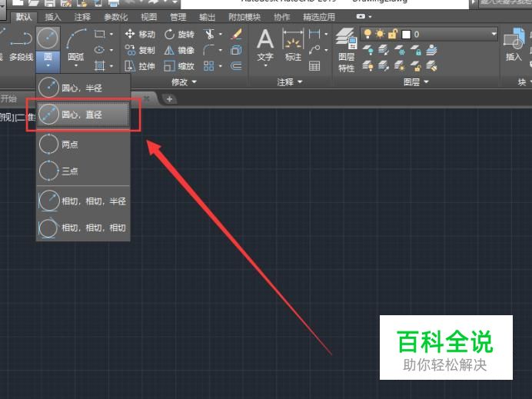Click the layer lock icon below layer box
532x399 pixels.
click(417, 50)
